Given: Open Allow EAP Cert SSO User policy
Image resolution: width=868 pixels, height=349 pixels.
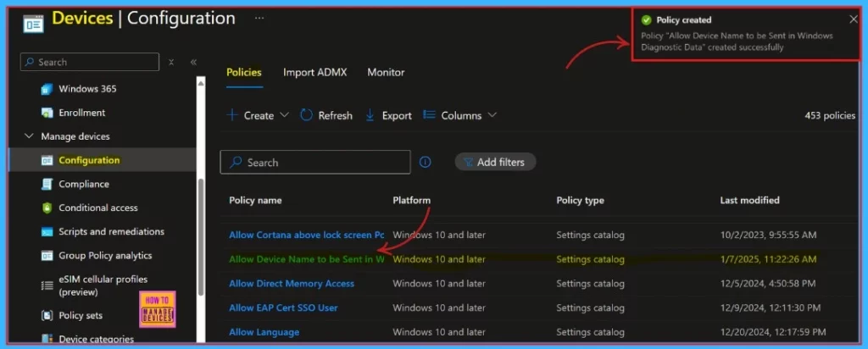Looking at the screenshot, I should (283, 307).
